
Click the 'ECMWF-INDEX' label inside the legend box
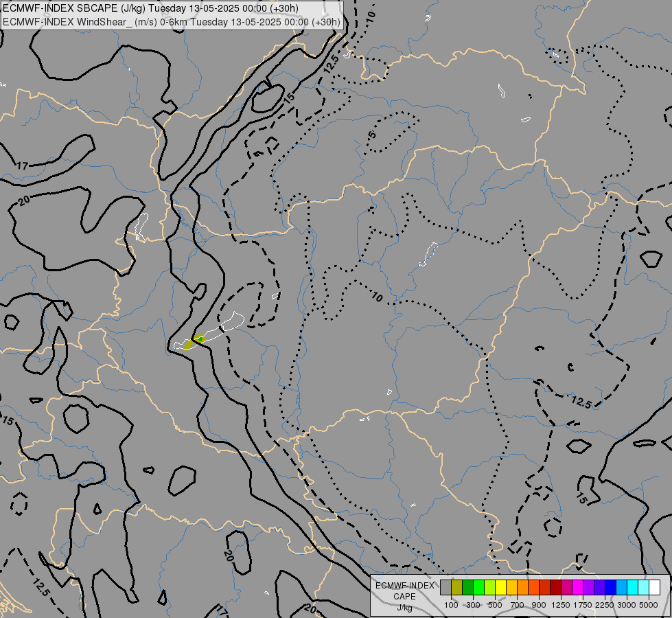coord(404,586)
